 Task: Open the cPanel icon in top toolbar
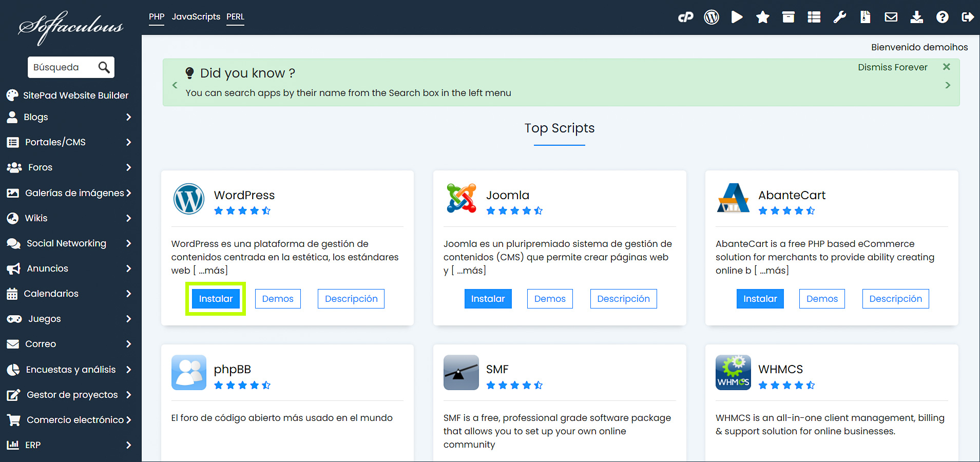point(685,17)
